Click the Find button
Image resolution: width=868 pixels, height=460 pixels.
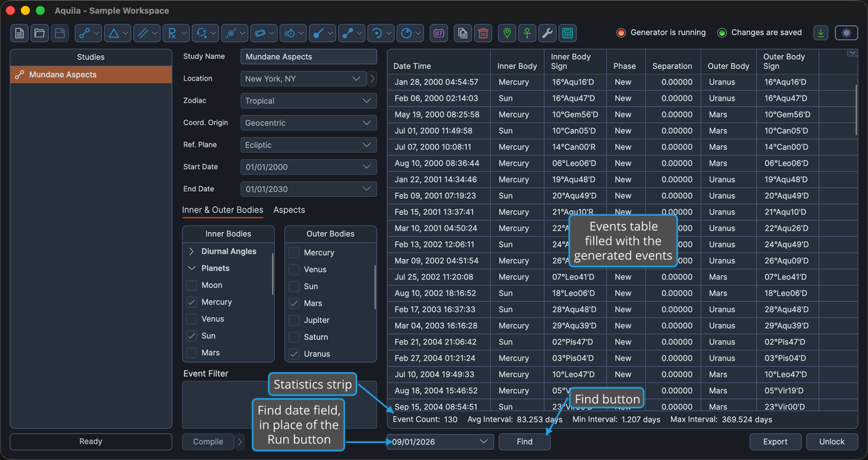click(525, 442)
